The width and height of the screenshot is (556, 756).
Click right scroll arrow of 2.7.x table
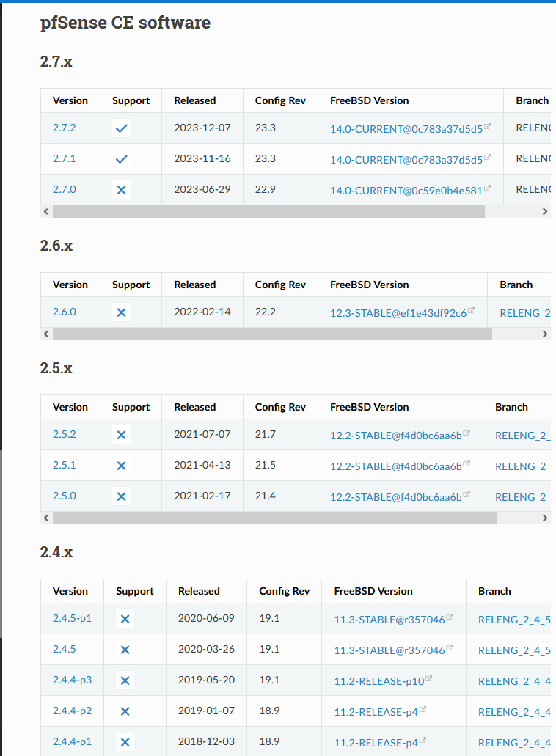tap(545, 211)
